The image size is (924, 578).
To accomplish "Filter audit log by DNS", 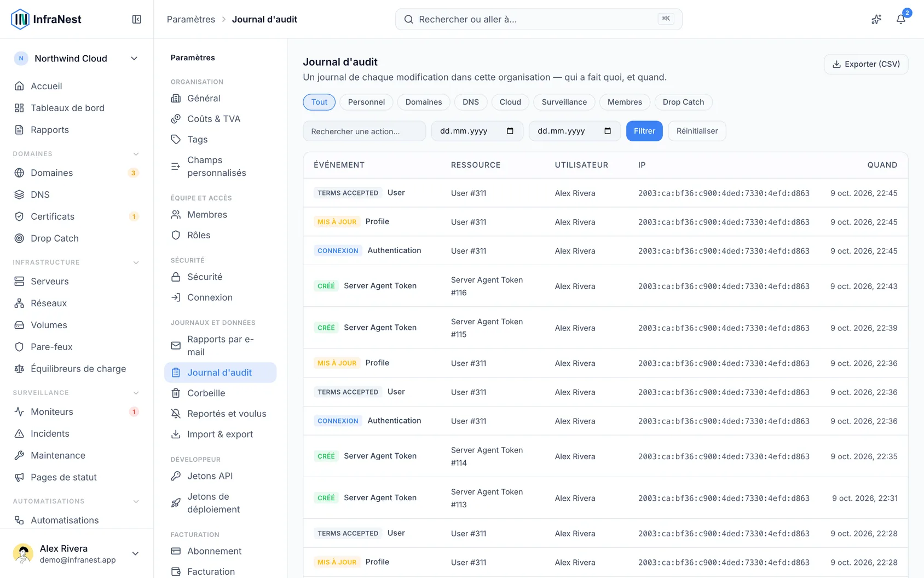I will point(471,102).
